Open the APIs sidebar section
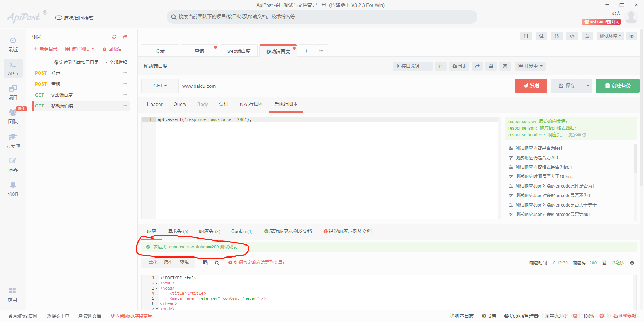Image resolution: width=644 pixels, height=322 pixels. pos(13,68)
